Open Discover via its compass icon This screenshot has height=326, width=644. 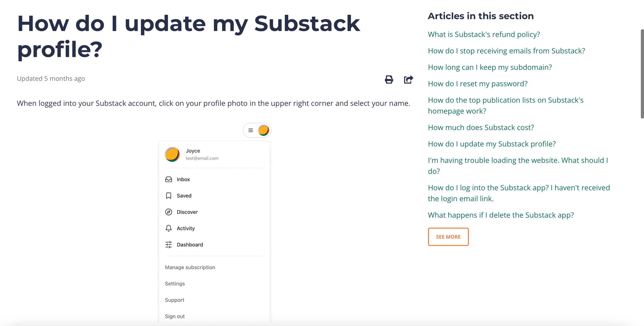[169, 212]
